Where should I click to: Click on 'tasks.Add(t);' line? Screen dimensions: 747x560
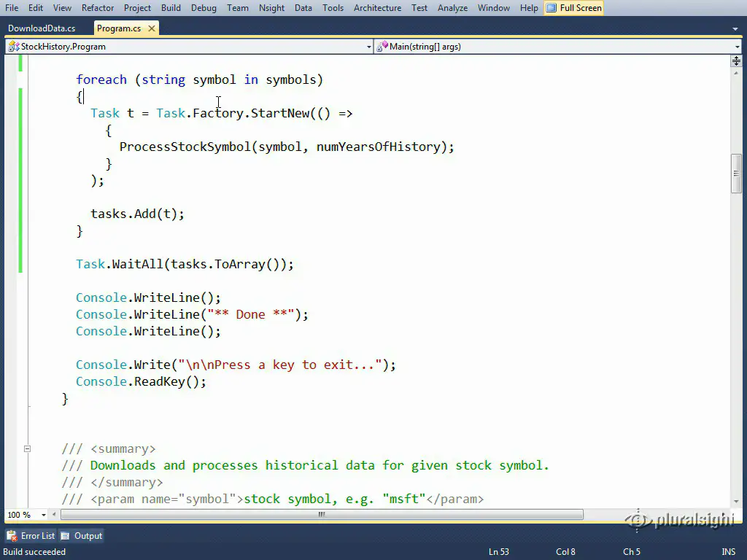137,214
